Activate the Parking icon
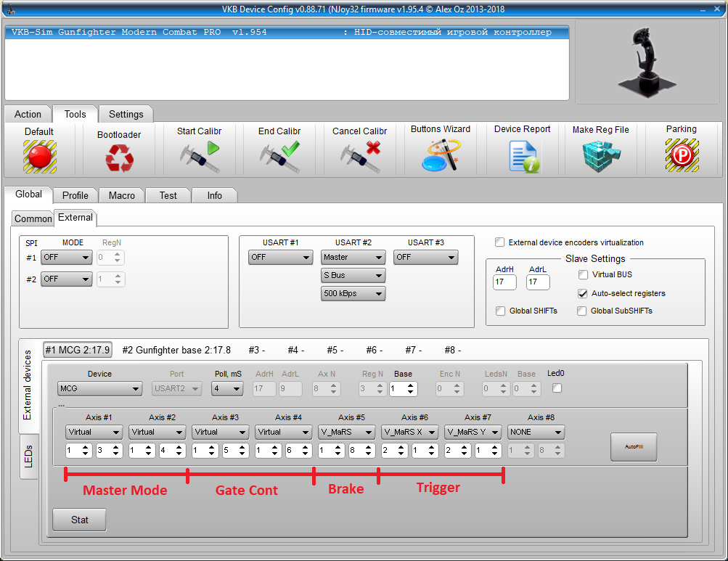This screenshot has height=561, width=728. [x=682, y=155]
